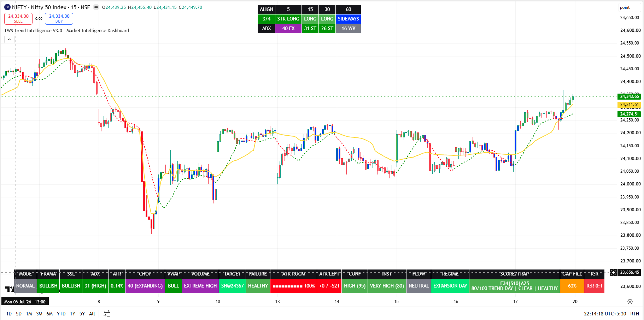Click the 'NEUTRAL' flow cell
This screenshot has width=644, height=320.
[x=419, y=286]
